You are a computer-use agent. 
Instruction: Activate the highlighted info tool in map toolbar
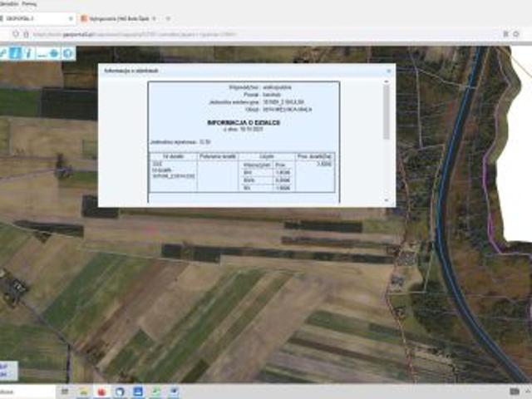(15, 53)
